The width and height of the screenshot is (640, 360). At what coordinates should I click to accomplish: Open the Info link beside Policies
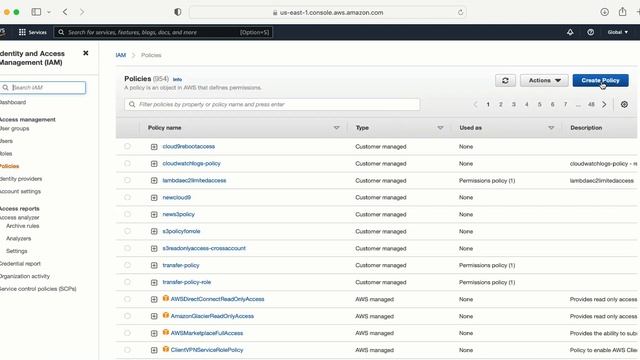(177, 79)
